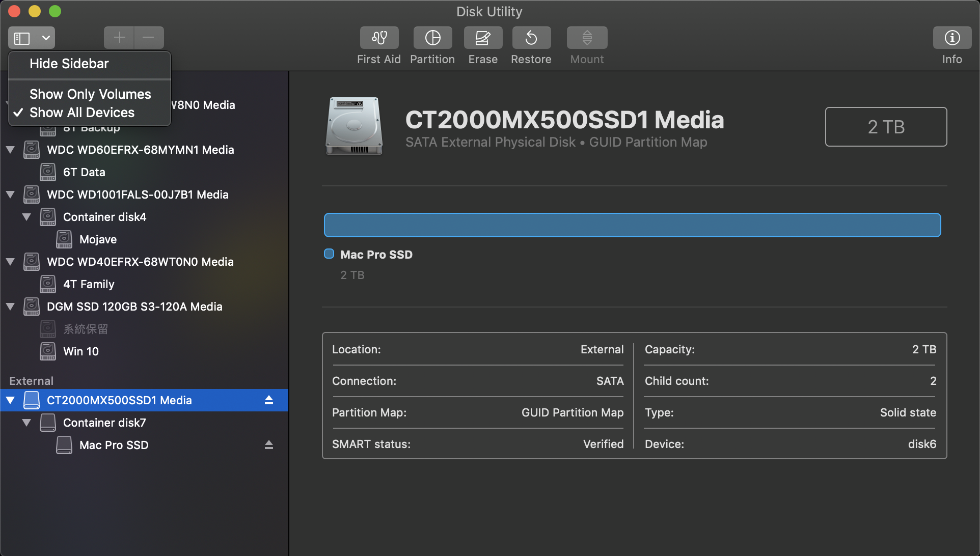Open the view options dropdown arrow
Screen dimensions: 980x556
[x=46, y=38]
